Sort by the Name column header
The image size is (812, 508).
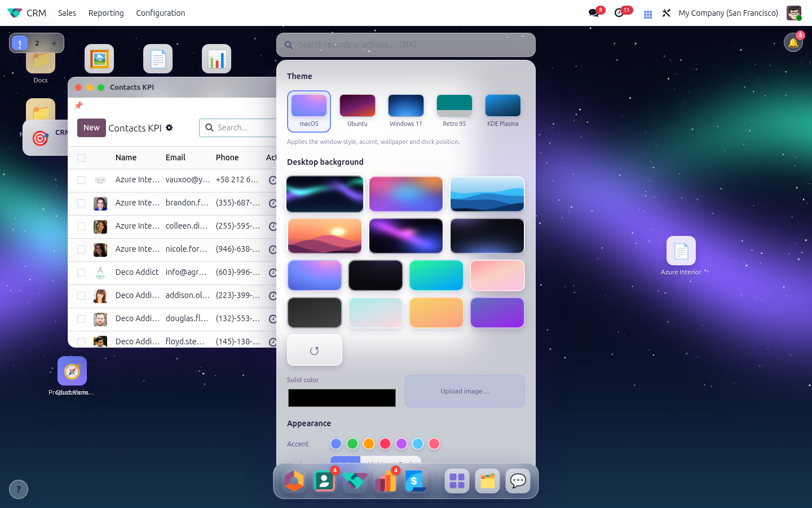[x=126, y=157]
